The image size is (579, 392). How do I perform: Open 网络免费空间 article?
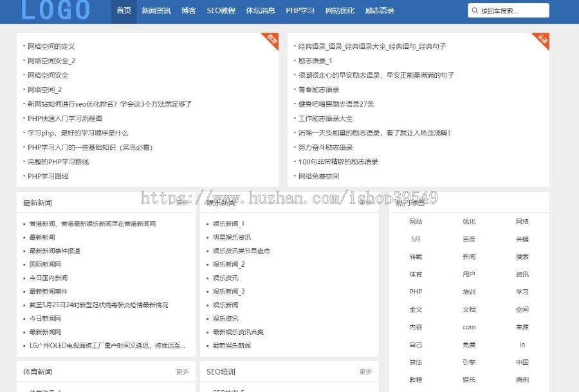(318, 176)
